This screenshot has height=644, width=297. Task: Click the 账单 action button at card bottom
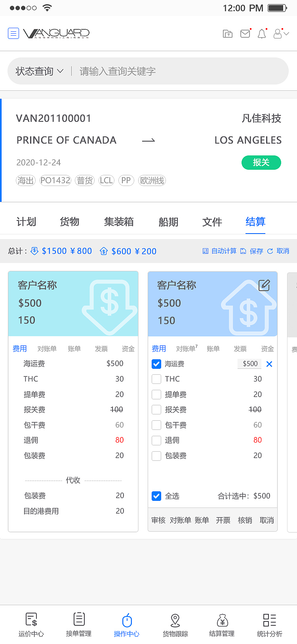(x=202, y=520)
